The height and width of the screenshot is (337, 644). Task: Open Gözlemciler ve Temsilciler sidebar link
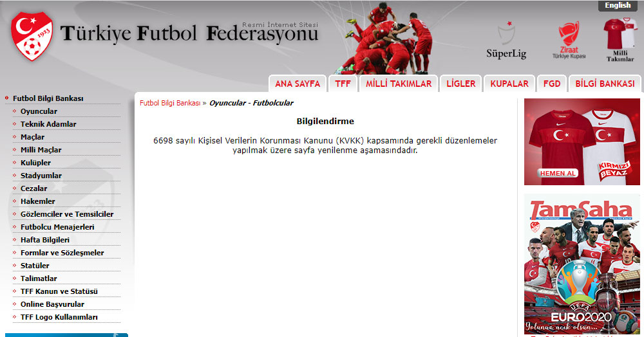click(67, 214)
